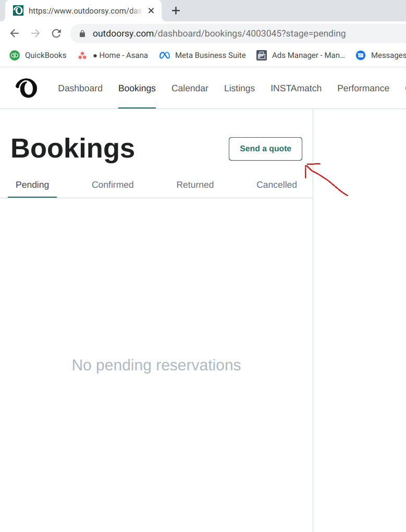Open the Home - Asana bookmark
Screen dimensions: 406x532
point(113,55)
